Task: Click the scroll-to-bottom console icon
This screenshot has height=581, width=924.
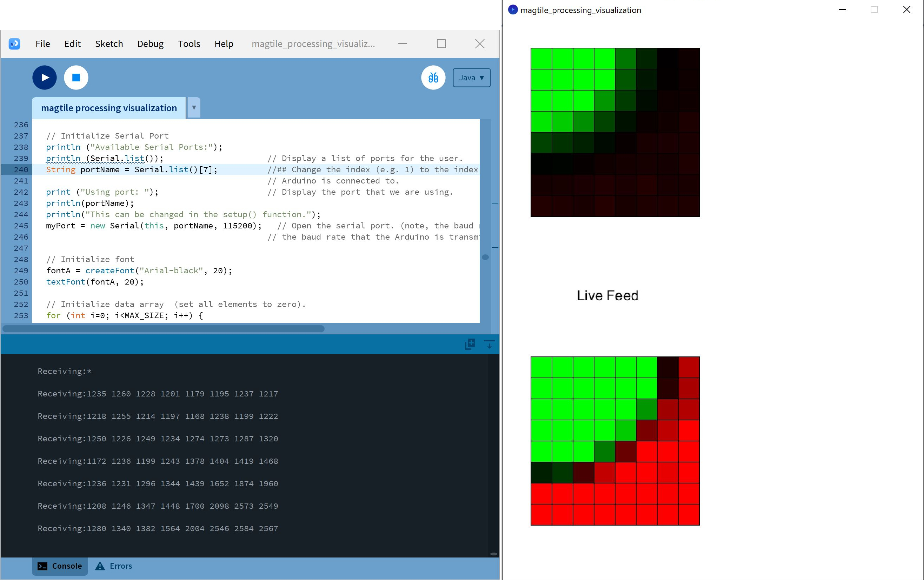Action: point(489,344)
